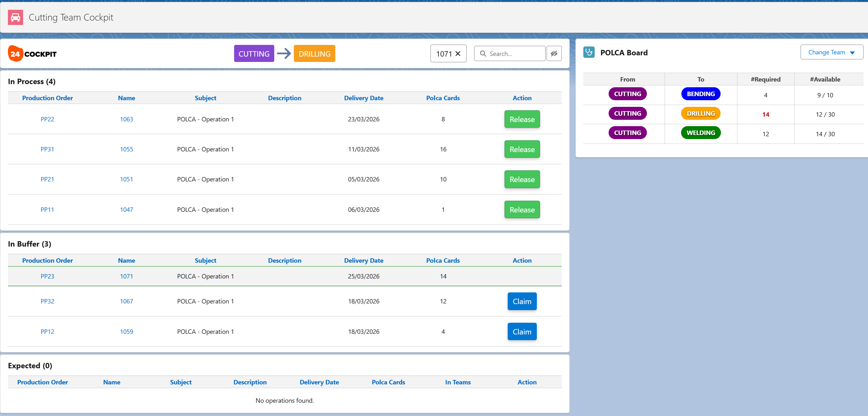Click the orange DRILLING header badge

314,53
